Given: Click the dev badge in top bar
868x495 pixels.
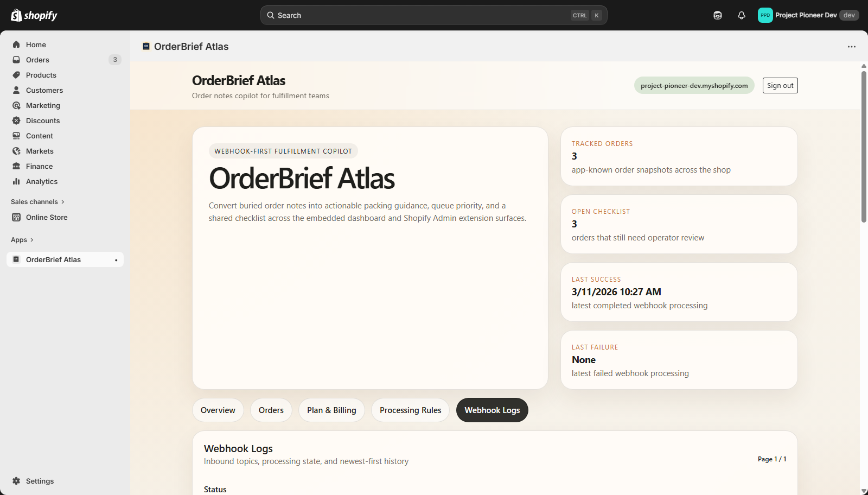Looking at the screenshot, I should [849, 15].
